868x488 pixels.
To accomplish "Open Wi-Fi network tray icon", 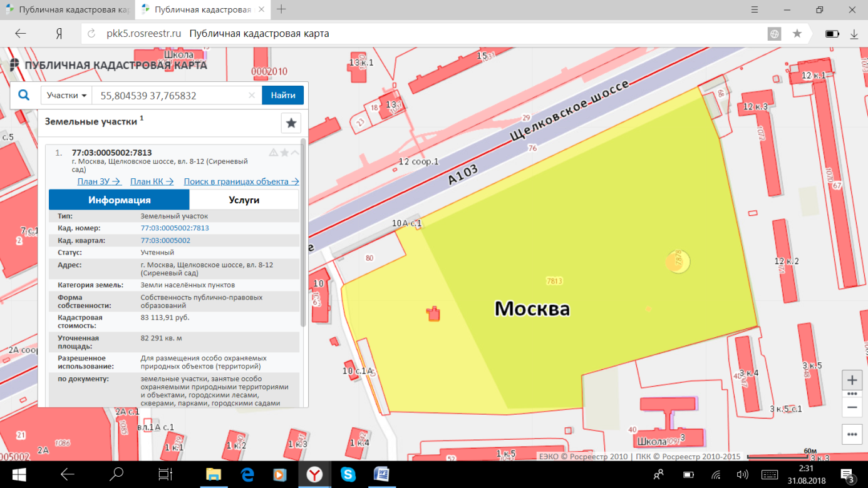I will tap(716, 475).
